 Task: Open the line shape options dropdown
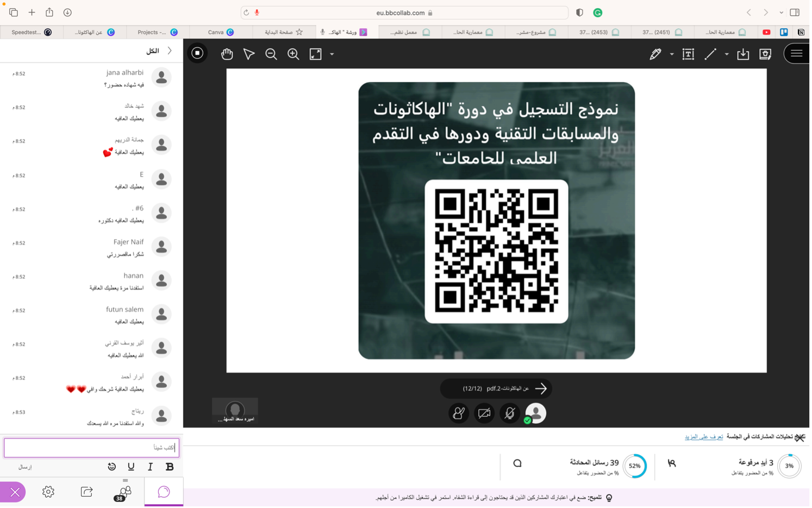pos(727,54)
